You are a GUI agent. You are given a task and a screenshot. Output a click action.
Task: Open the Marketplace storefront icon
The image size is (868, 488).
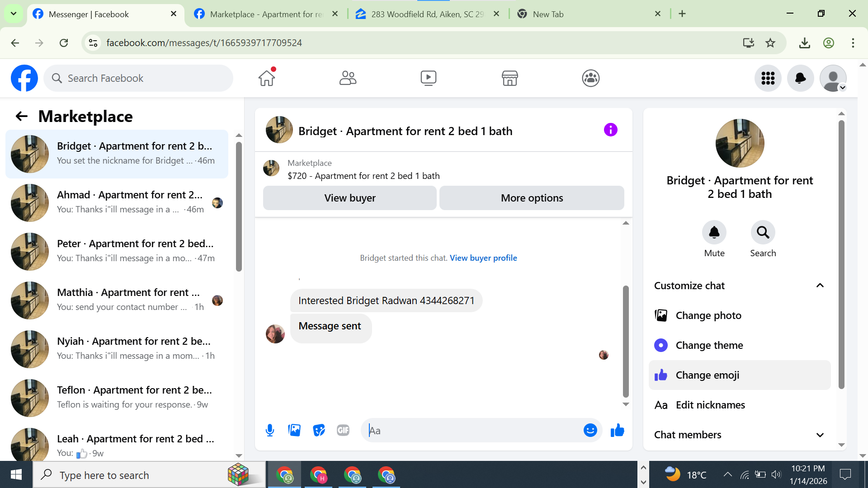[x=509, y=78]
